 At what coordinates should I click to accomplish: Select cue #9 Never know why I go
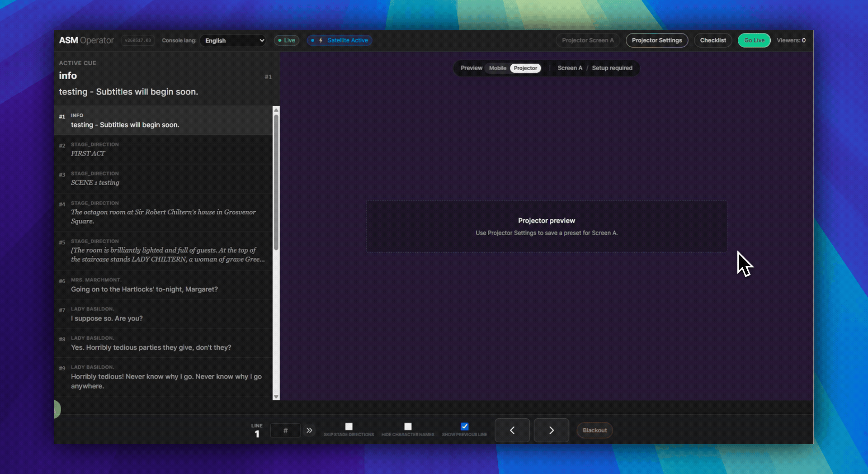pos(163,377)
